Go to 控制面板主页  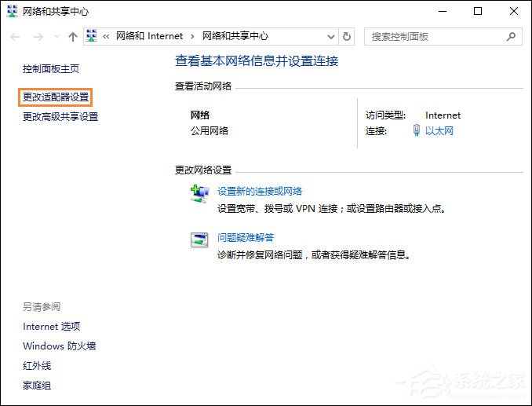click(x=51, y=69)
